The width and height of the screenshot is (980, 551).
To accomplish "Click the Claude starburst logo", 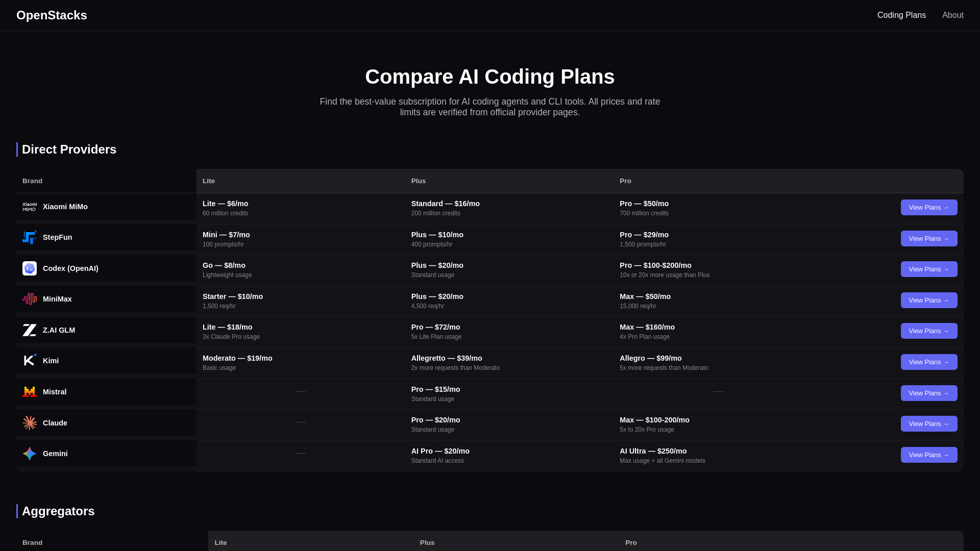I will [30, 423].
